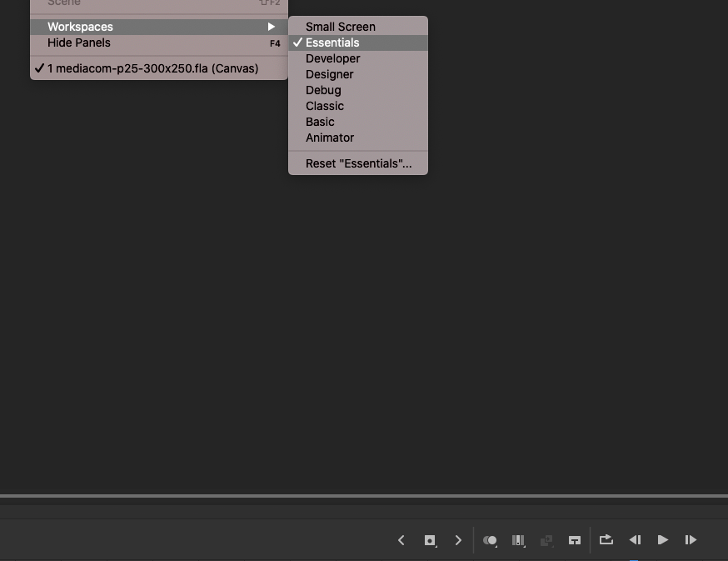Enable onion skinning in the timeline

click(x=491, y=540)
